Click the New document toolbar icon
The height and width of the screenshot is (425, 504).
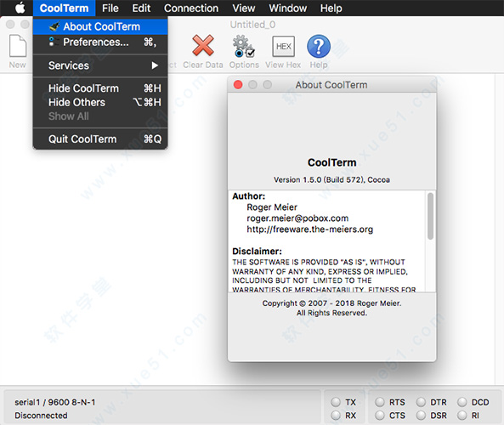(18, 46)
